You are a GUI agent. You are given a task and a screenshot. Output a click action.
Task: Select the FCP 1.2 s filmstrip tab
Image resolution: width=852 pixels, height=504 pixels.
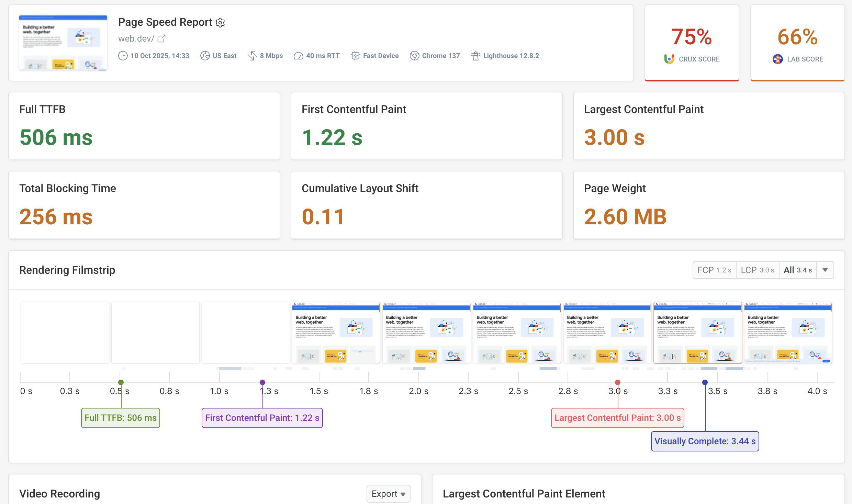(714, 270)
